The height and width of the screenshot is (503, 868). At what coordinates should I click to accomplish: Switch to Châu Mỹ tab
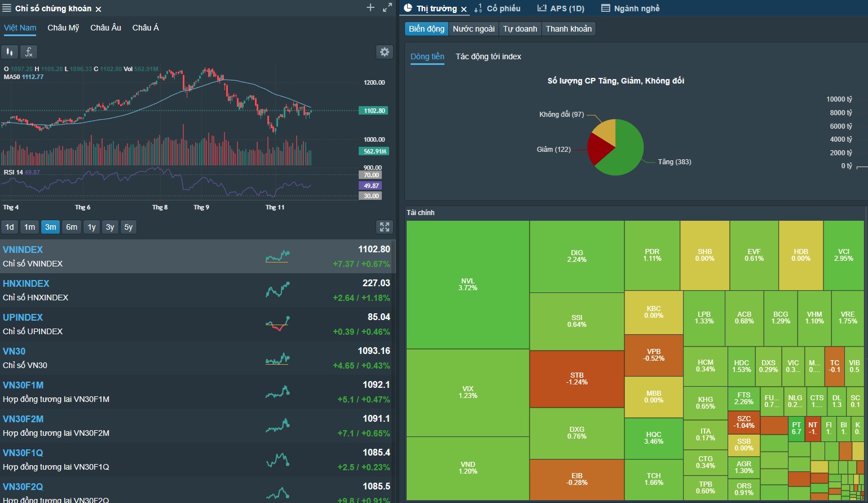[x=63, y=28]
